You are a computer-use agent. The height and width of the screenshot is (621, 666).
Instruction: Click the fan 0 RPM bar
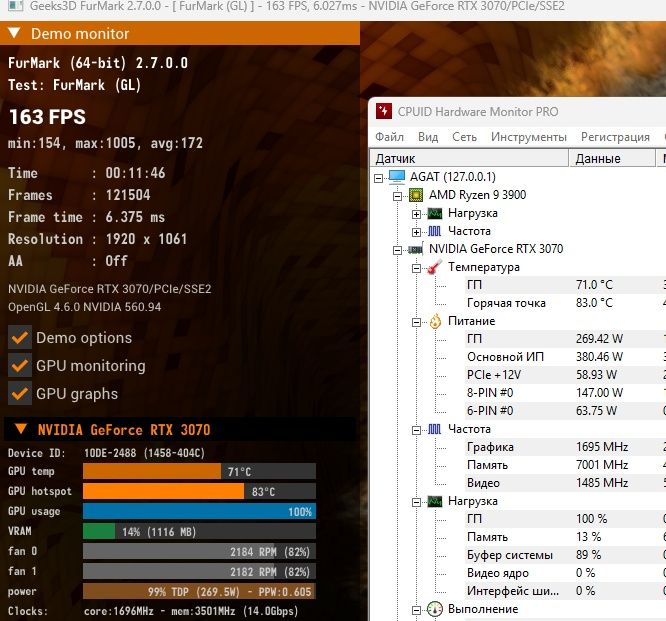point(199,551)
